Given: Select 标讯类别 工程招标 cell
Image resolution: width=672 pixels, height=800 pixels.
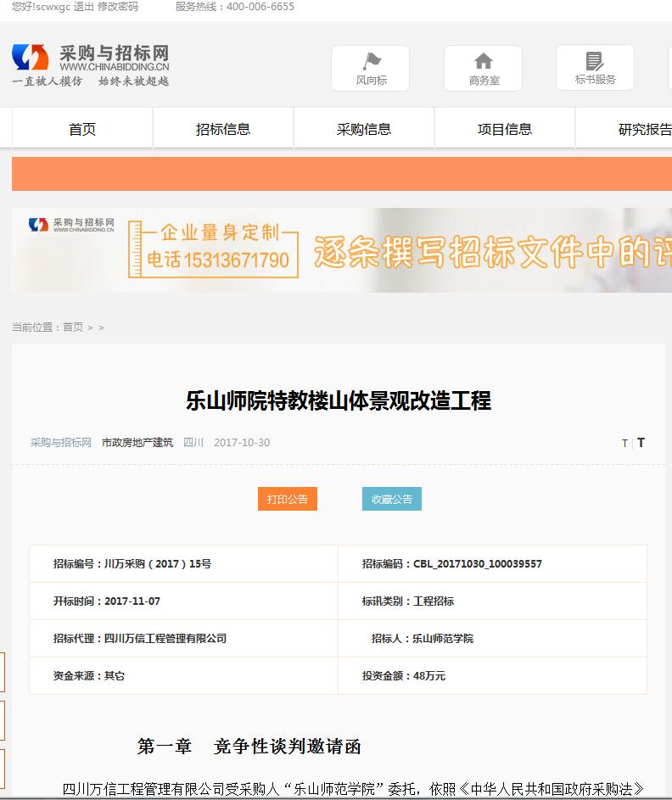Looking at the screenshot, I should pyautogui.click(x=492, y=601).
